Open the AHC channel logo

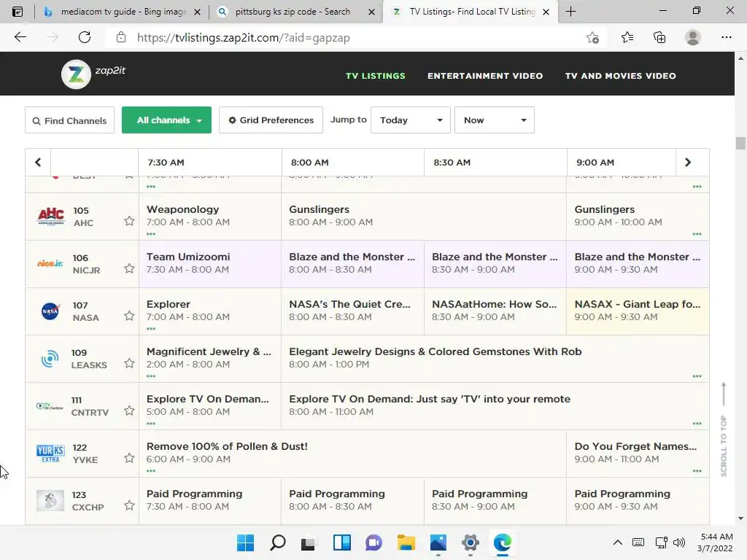pos(50,216)
